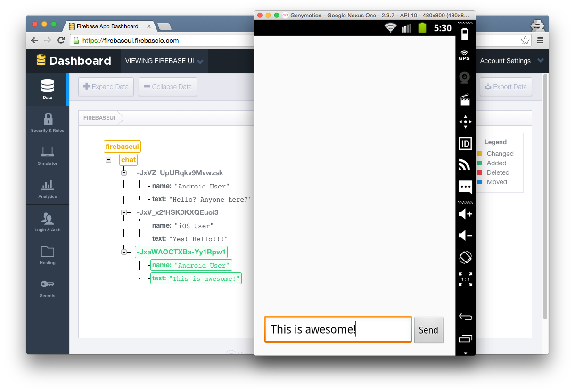Screen dimensions: 575x392
Task: Click the Deleted legend color swatch
Action: [x=480, y=172]
